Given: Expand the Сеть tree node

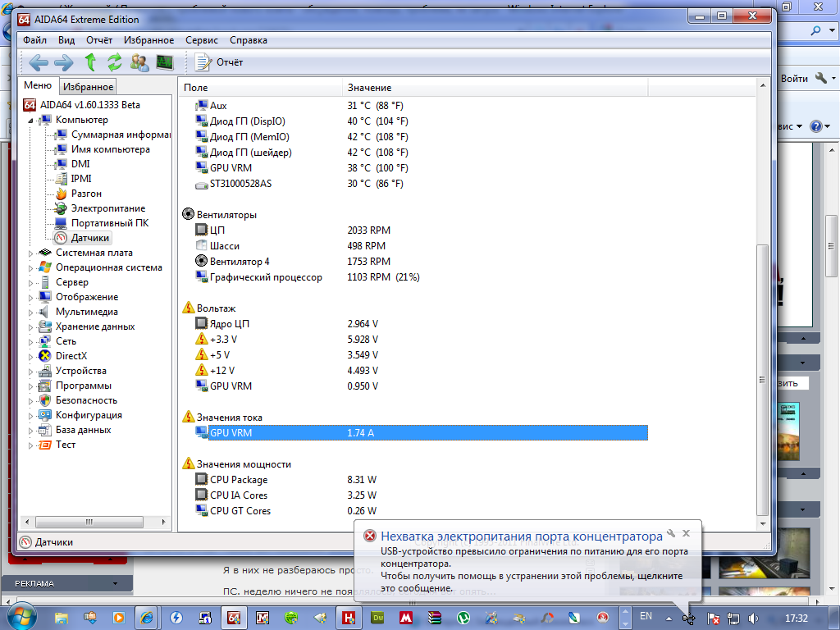Looking at the screenshot, I should (30, 342).
